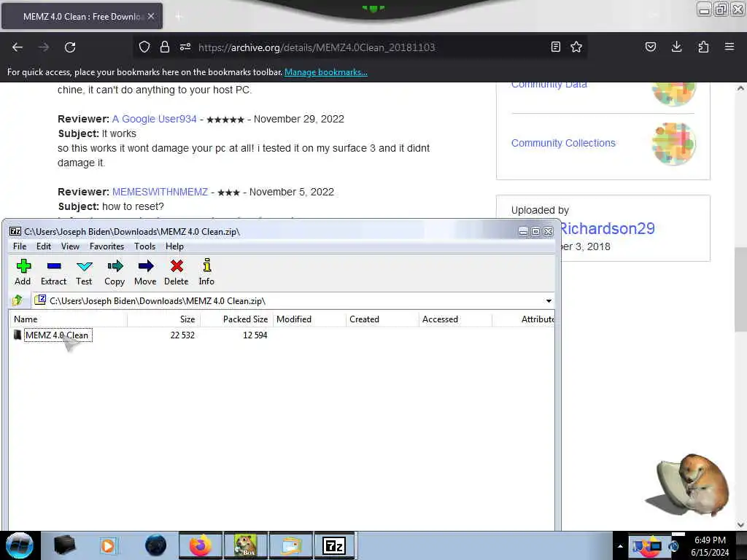Viewport: 747px width, 560px height.
Task: Launch the media player taskbar icon
Action: (108, 545)
